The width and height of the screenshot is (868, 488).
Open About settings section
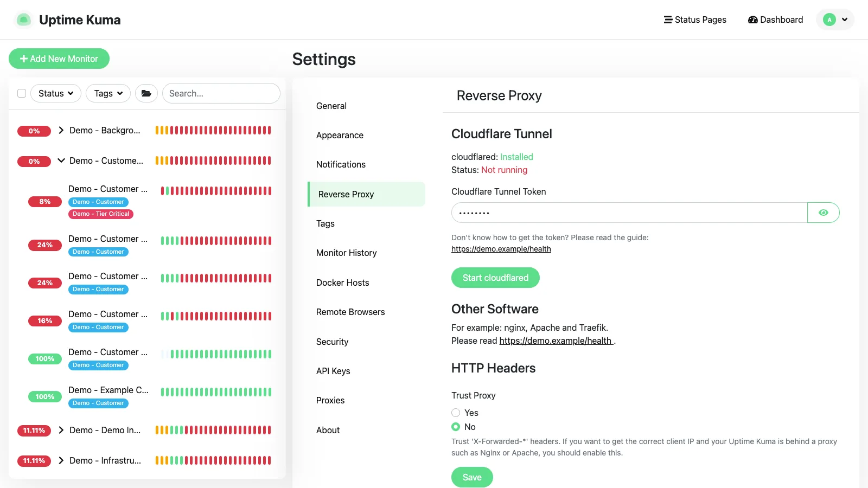click(366, 430)
